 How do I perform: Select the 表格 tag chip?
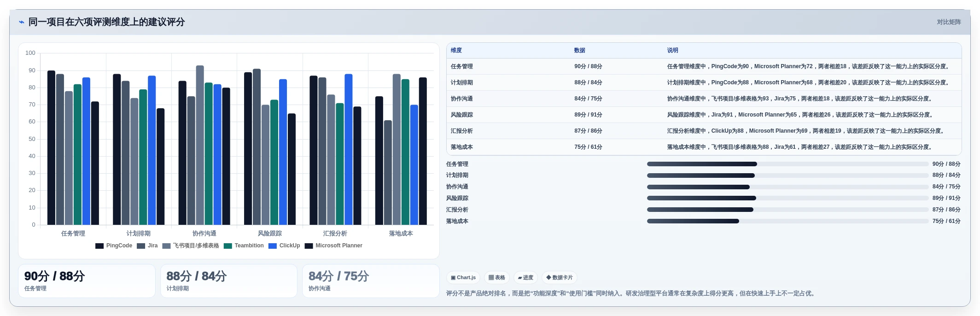pos(497,278)
